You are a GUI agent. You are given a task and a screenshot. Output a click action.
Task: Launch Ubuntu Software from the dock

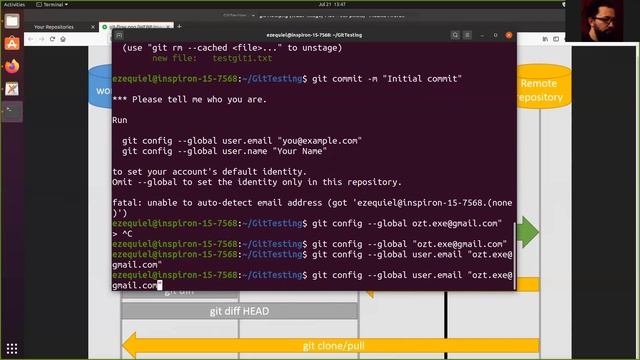coord(12,43)
